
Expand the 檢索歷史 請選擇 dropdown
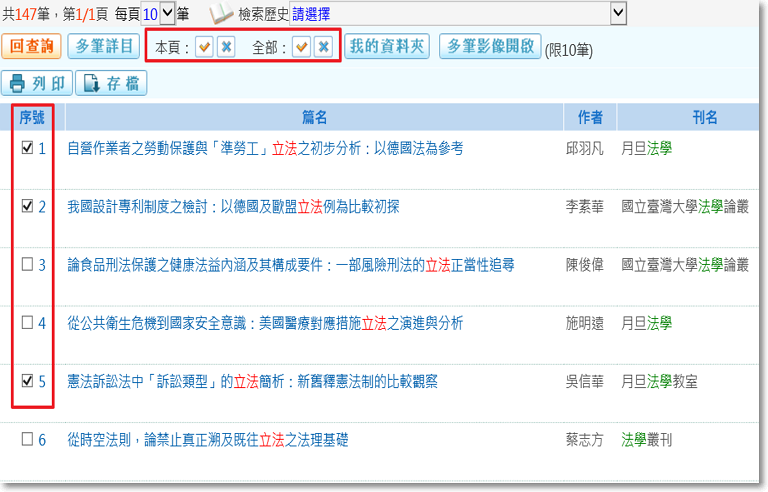[618, 13]
